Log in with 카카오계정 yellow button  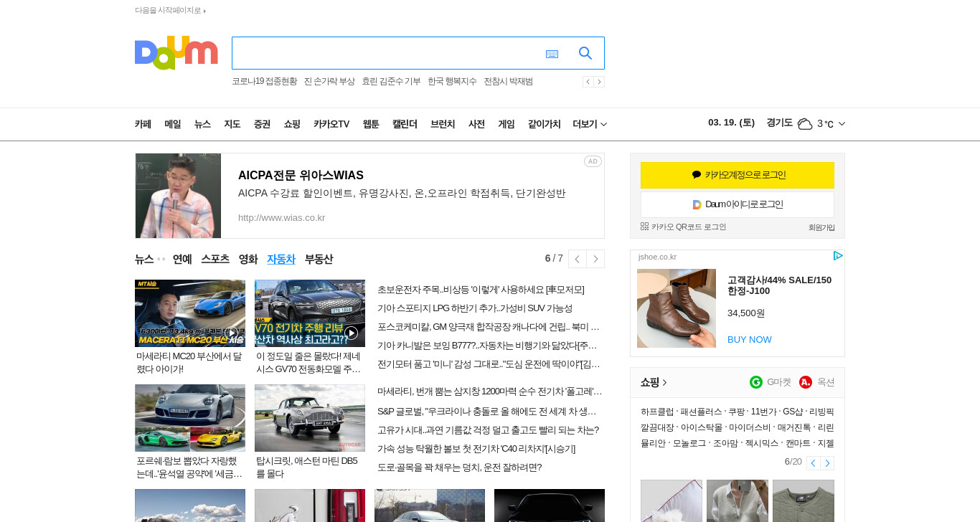pyautogui.click(x=738, y=175)
